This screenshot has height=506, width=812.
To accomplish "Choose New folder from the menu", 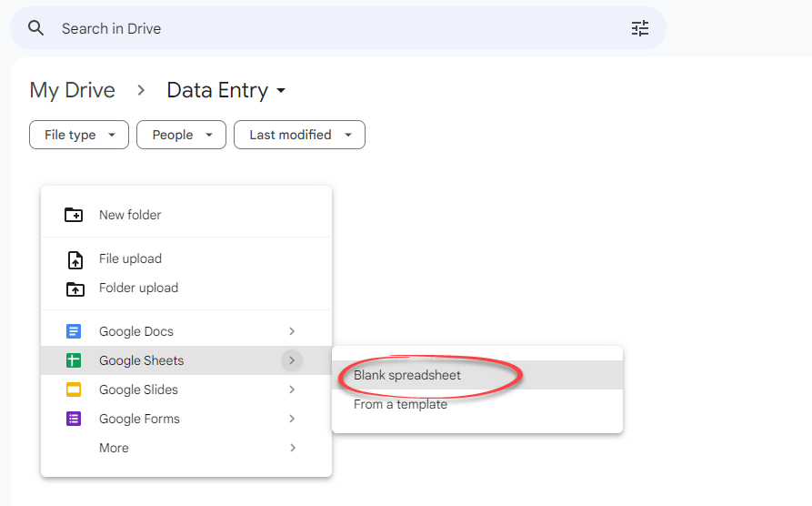I will (186, 215).
